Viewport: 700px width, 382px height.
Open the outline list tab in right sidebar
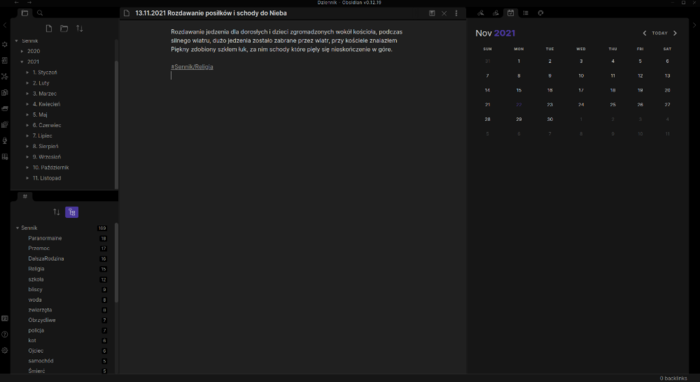(525, 13)
